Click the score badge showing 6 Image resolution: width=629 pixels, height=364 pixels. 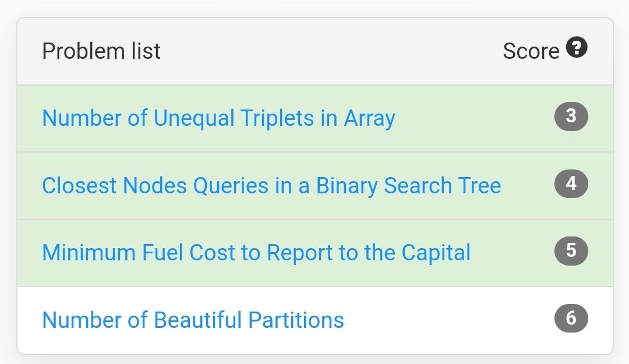pos(571,319)
